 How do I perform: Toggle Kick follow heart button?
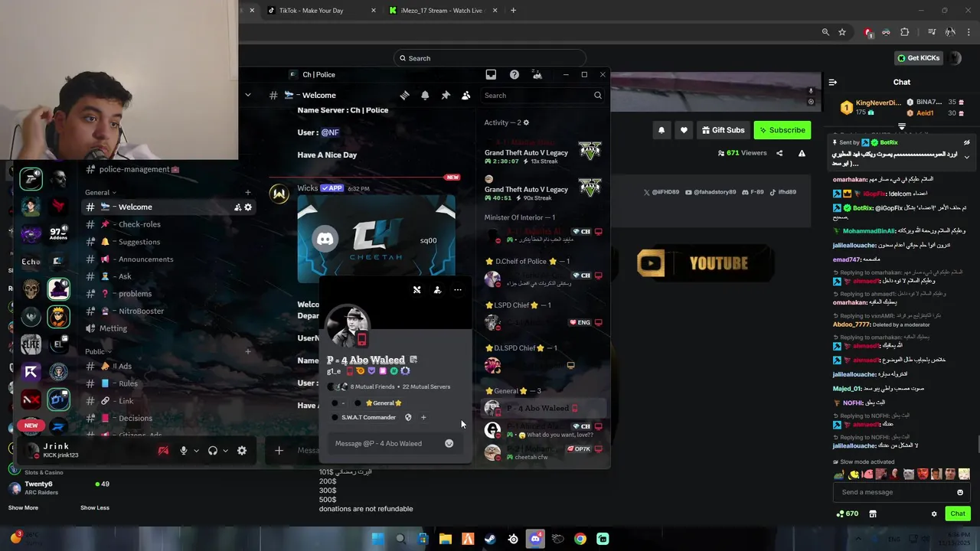tap(684, 130)
